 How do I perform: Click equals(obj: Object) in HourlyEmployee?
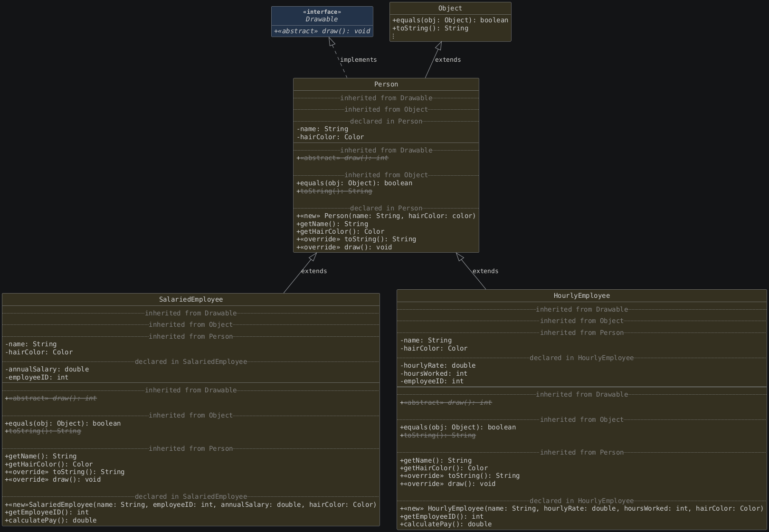click(x=458, y=427)
